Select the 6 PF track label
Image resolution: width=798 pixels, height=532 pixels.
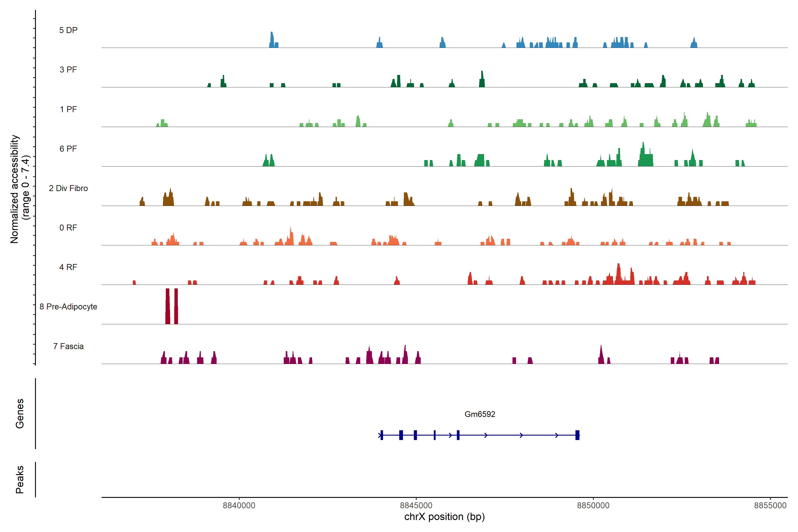[68, 149]
